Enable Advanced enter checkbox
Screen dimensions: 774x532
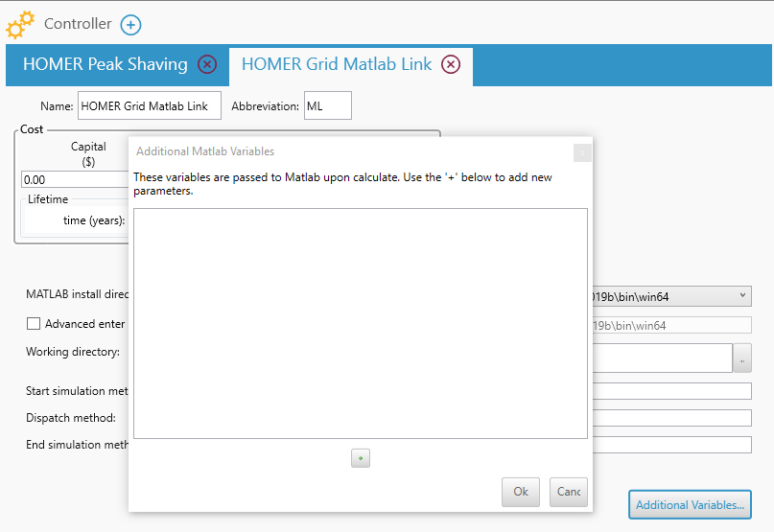34,324
